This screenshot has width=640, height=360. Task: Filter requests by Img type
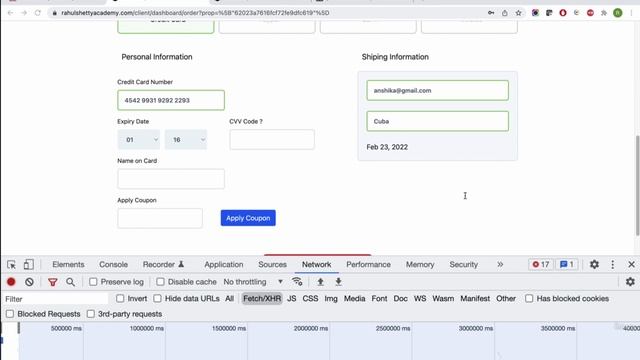[331, 298]
